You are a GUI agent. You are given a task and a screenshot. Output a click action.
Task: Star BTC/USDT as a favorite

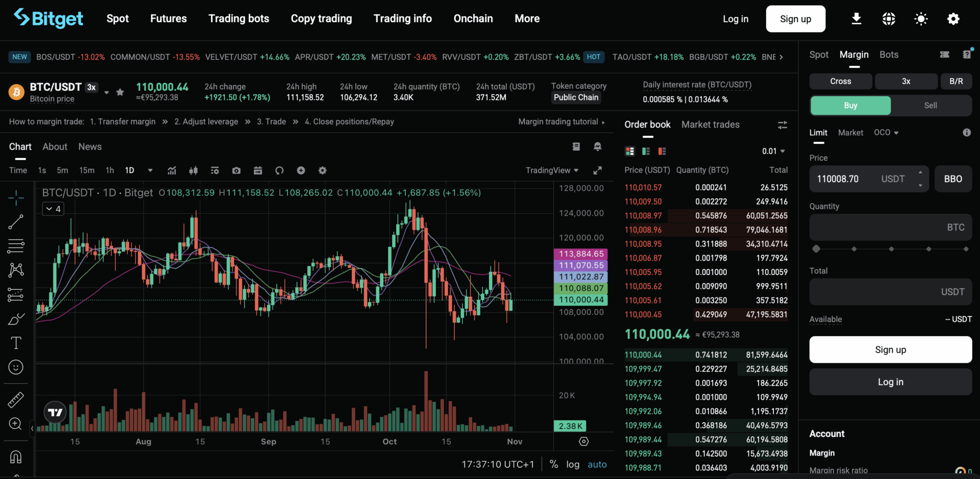120,92
